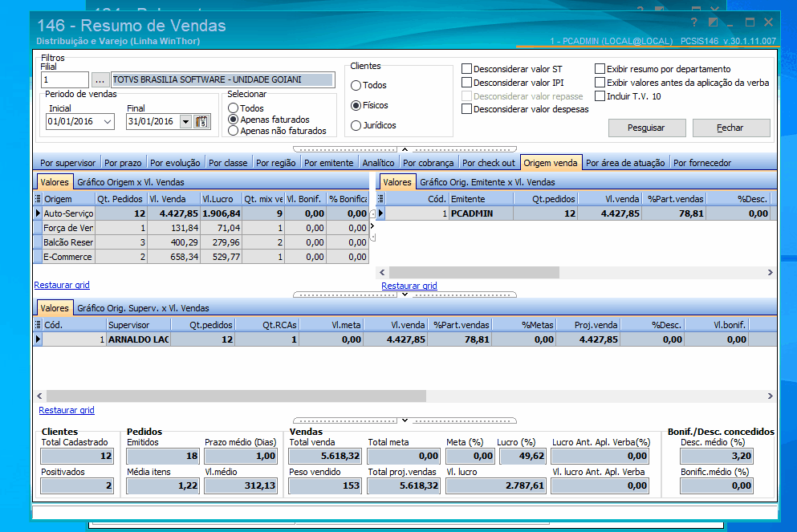Open Por área de atuação tab

pyautogui.click(x=625, y=163)
